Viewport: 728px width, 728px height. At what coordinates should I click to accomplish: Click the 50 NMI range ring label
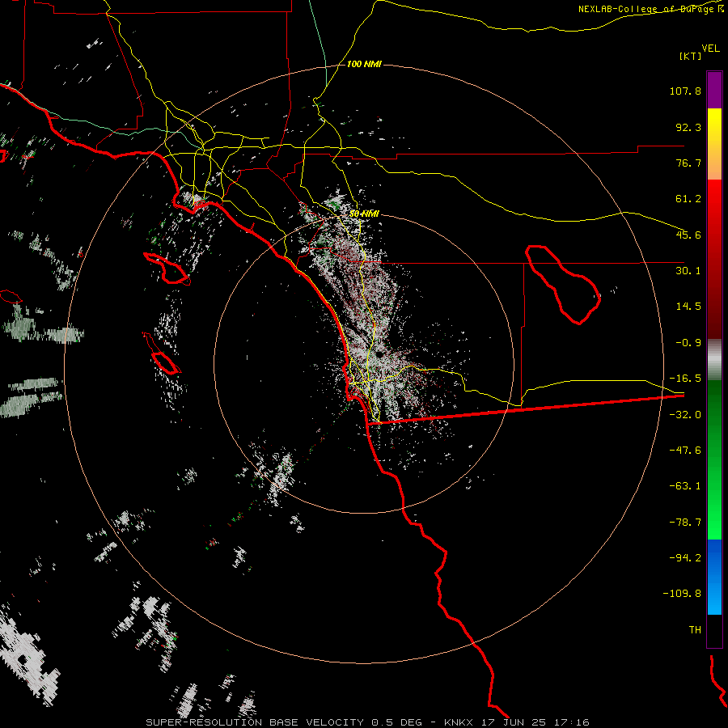[x=364, y=214]
